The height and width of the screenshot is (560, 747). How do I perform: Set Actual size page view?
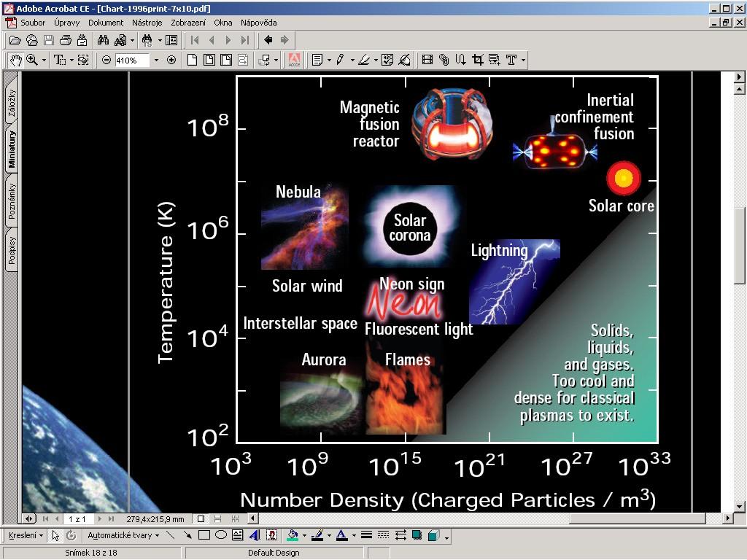tap(192, 60)
